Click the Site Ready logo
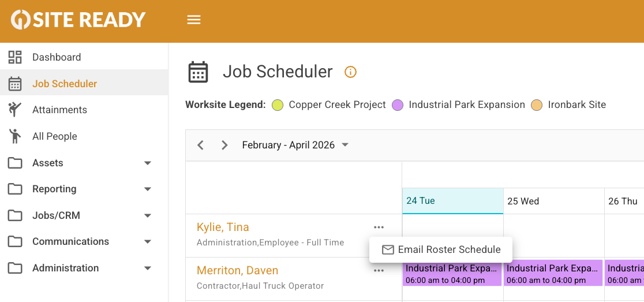This screenshot has height=302, width=644. [x=78, y=20]
